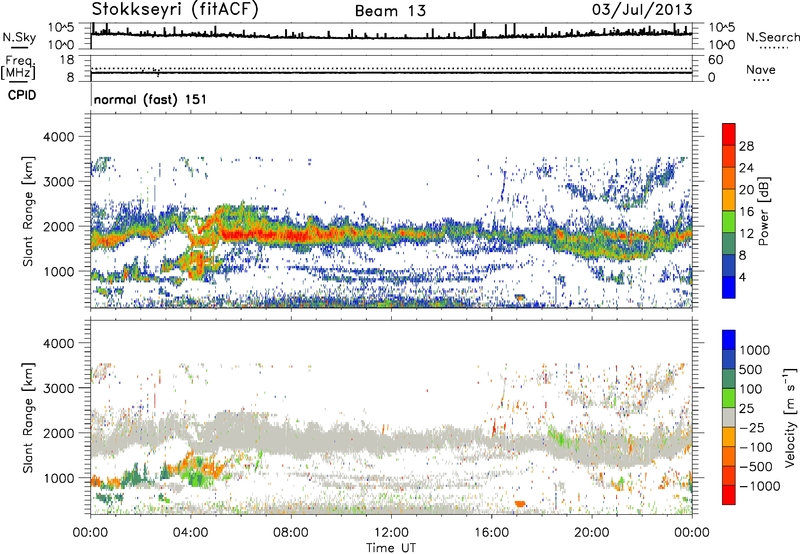This screenshot has height=554, width=800.
Task: Click the normal (fast) 151 mode text
Action: [151, 99]
